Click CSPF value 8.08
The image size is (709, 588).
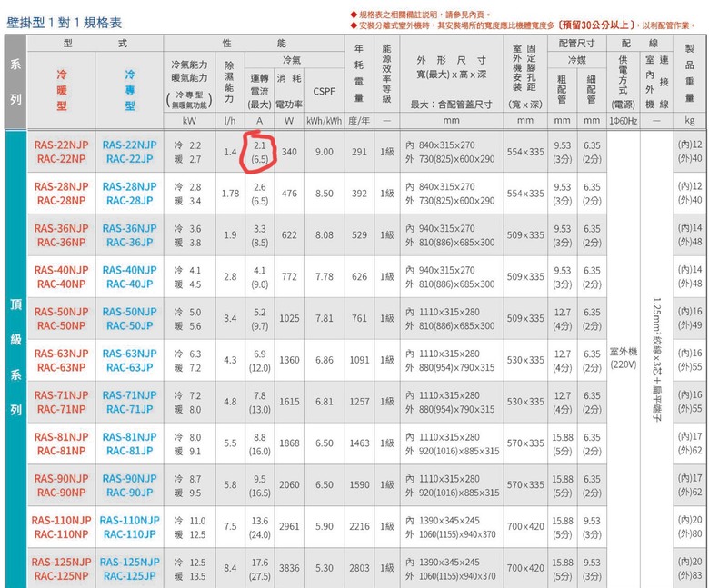click(325, 235)
